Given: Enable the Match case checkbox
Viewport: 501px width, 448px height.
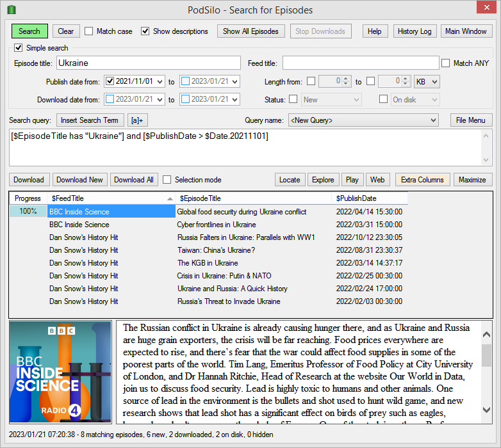Looking at the screenshot, I should 89,31.
